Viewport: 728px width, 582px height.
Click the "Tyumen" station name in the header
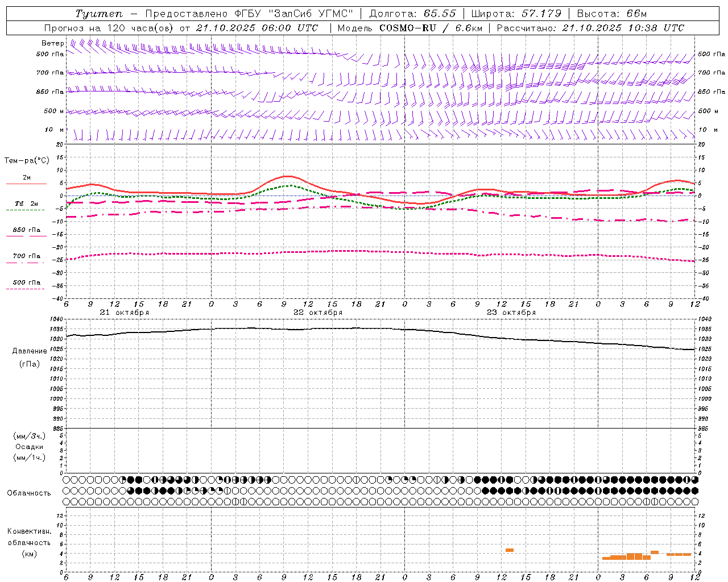coord(99,14)
